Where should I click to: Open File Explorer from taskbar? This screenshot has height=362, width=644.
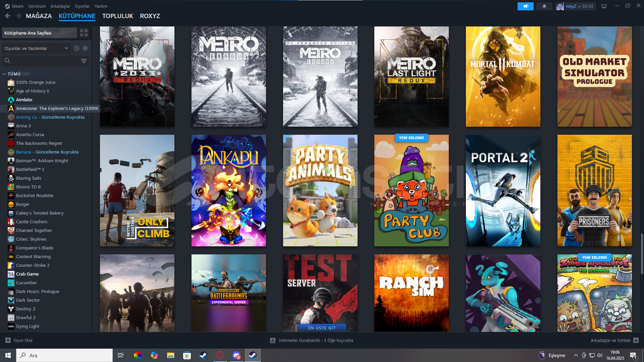171,355
